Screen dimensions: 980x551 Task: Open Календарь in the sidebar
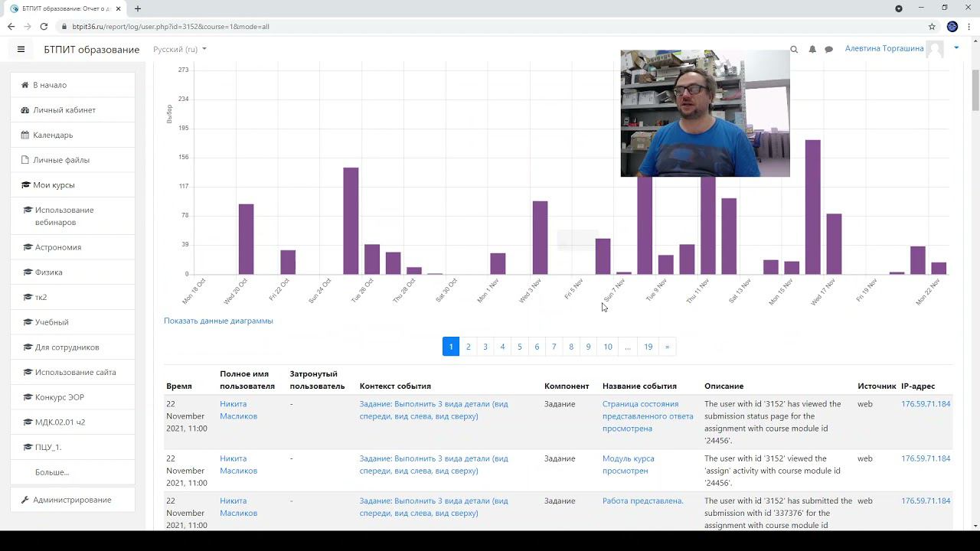click(x=53, y=135)
